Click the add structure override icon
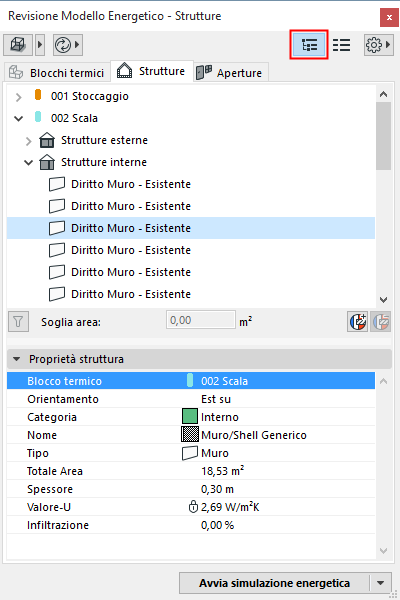This screenshot has height=600, width=400. point(358,321)
